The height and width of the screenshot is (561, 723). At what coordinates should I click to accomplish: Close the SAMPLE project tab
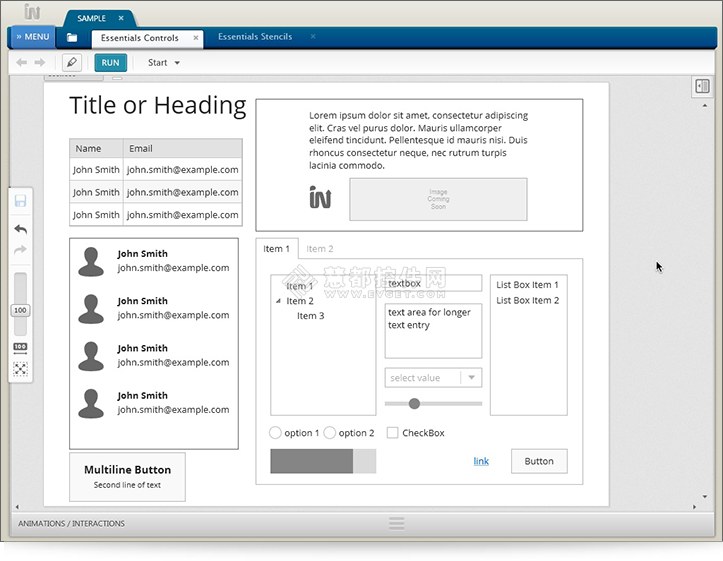121,18
